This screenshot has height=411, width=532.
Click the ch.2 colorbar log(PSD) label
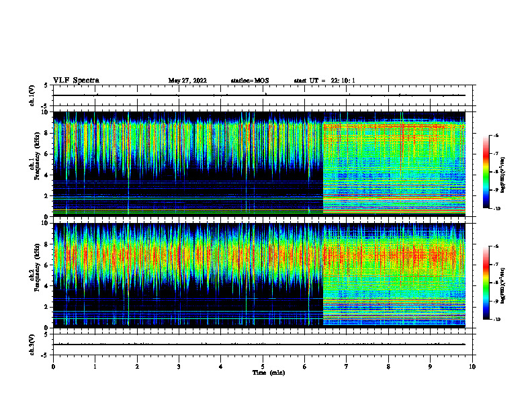pos(503,285)
